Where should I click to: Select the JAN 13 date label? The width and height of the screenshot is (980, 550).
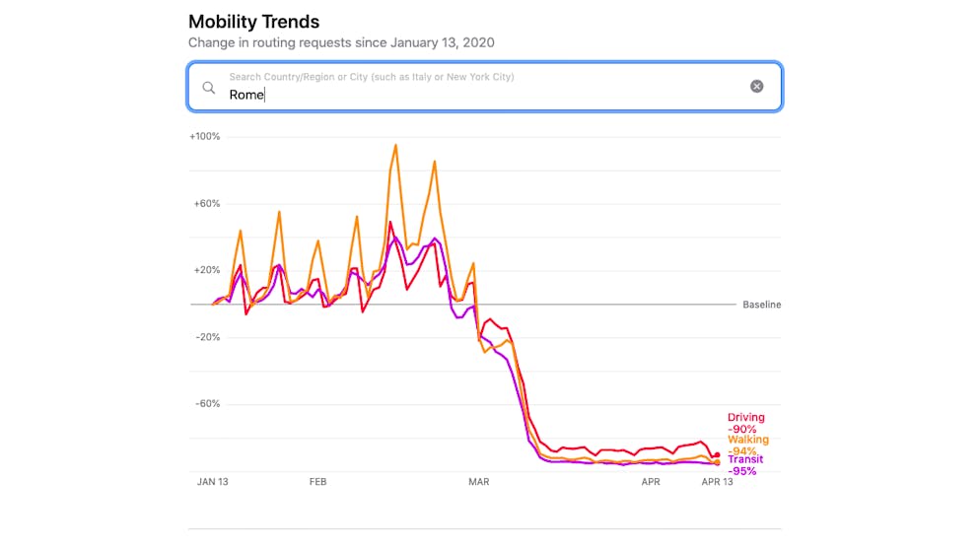(x=214, y=482)
